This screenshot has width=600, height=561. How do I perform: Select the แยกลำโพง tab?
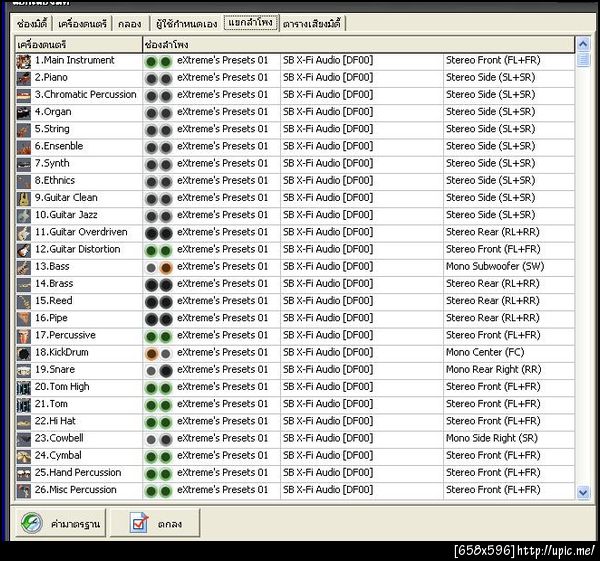pyautogui.click(x=251, y=23)
